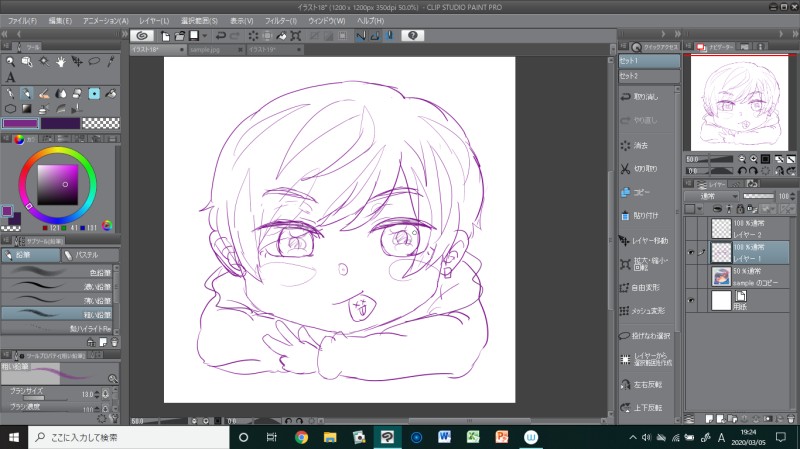Select the Brush tool
Screen dimensions: 800x449
point(44,93)
